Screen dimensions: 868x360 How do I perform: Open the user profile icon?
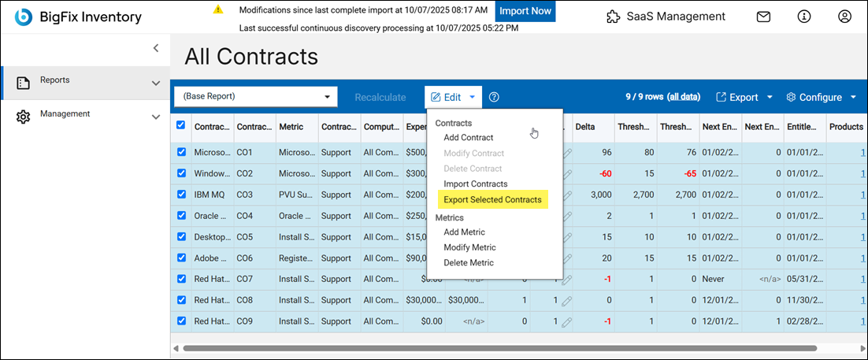tap(845, 17)
